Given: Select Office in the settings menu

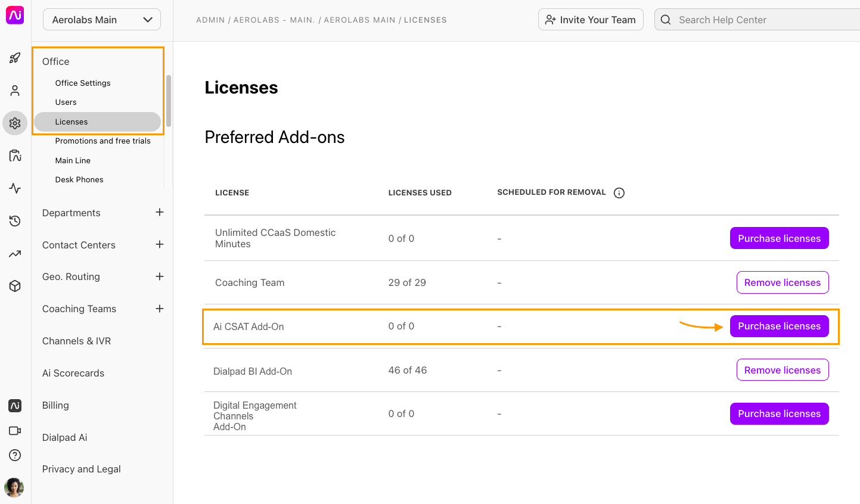Looking at the screenshot, I should (x=55, y=61).
